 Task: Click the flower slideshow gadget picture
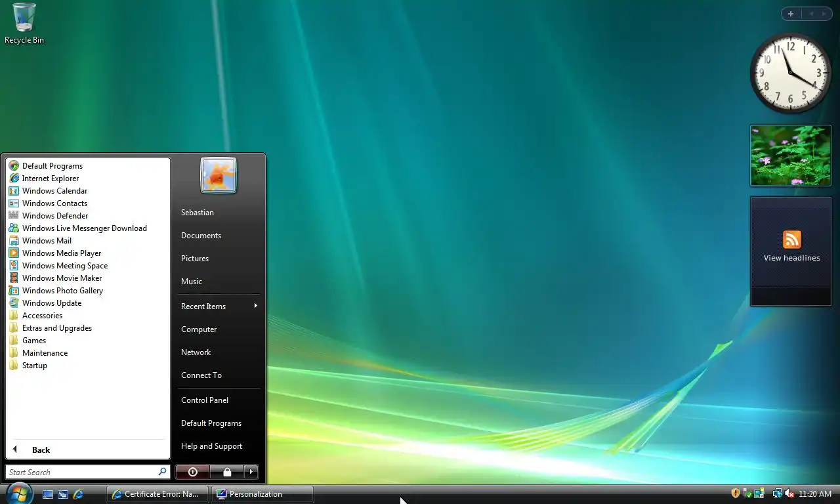coord(791,156)
